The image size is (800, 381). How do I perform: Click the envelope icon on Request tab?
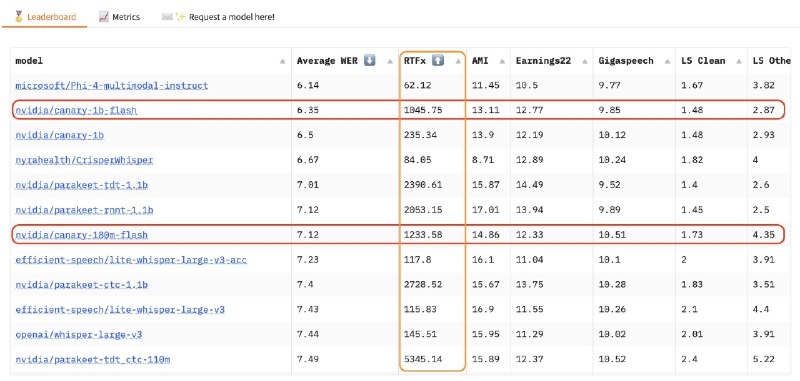[167, 17]
